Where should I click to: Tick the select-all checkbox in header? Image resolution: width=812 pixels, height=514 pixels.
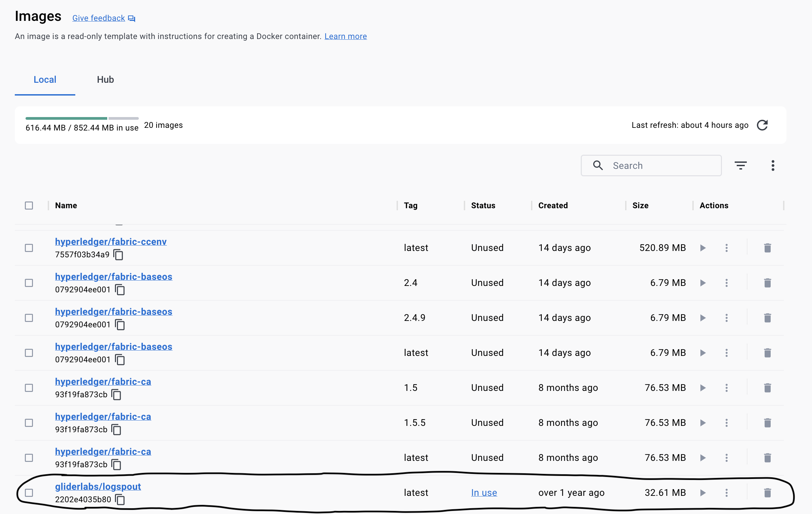[x=29, y=206]
